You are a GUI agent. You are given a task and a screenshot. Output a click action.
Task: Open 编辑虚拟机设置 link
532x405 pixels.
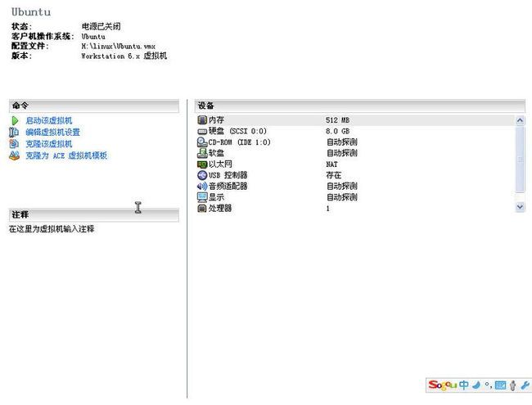(x=53, y=133)
